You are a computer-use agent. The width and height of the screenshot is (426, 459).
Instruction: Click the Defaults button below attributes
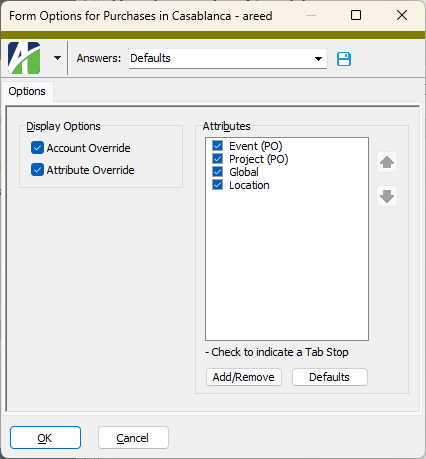pos(330,377)
